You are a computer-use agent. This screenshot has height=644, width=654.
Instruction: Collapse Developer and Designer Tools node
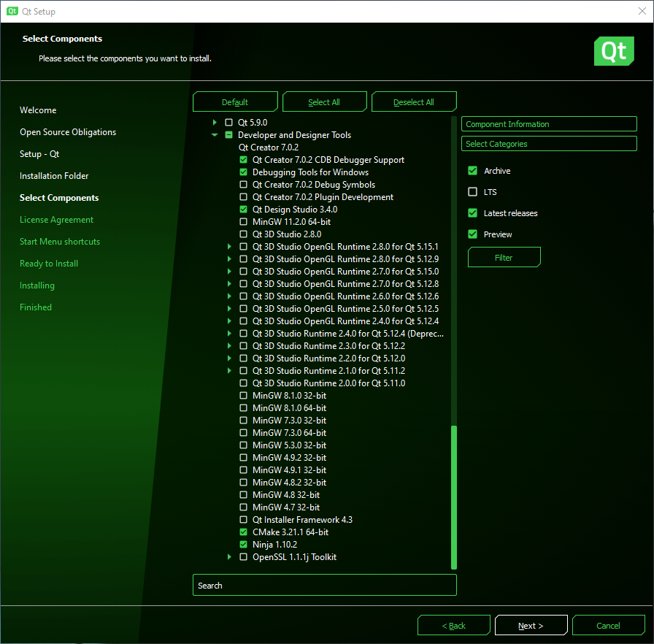[x=215, y=135]
